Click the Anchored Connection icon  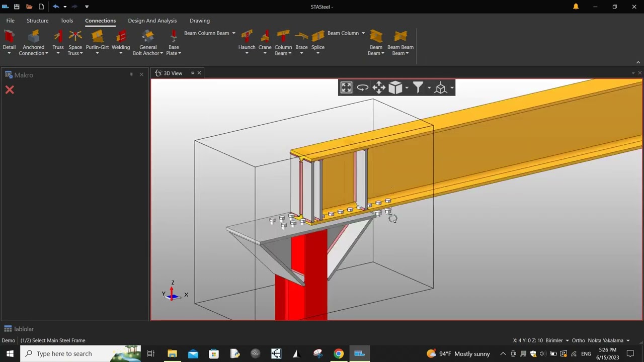click(34, 36)
